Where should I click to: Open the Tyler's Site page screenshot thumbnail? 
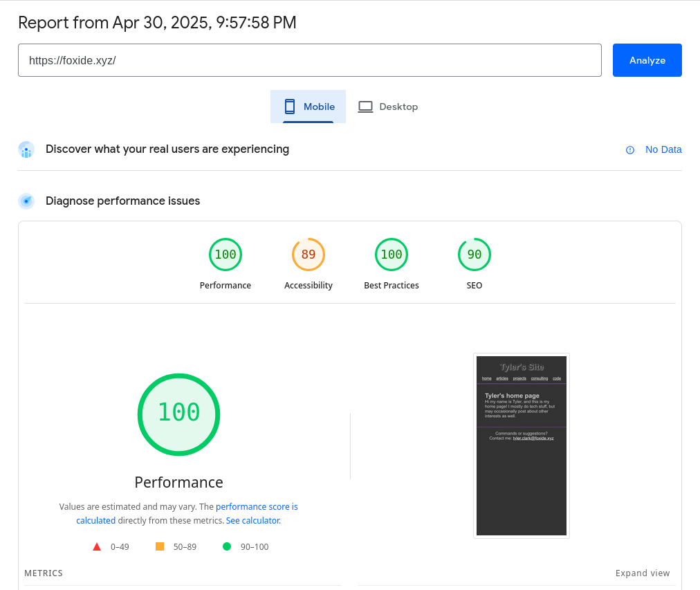(x=522, y=446)
